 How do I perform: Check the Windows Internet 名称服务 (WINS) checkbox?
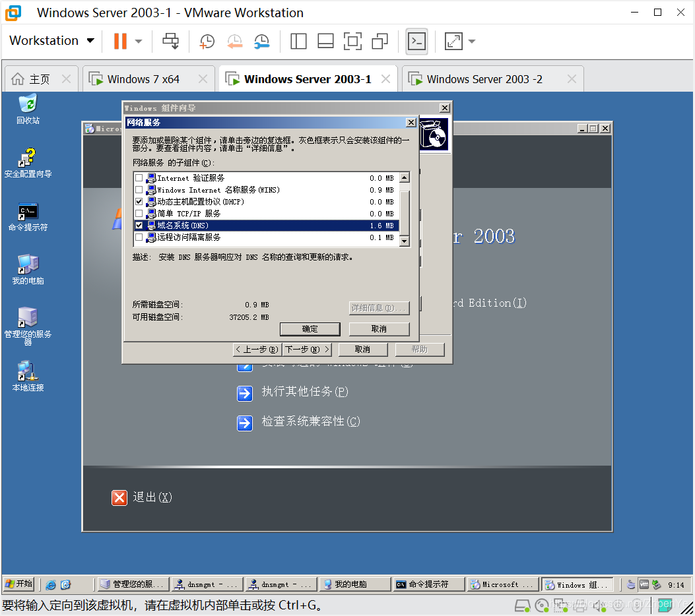click(139, 190)
